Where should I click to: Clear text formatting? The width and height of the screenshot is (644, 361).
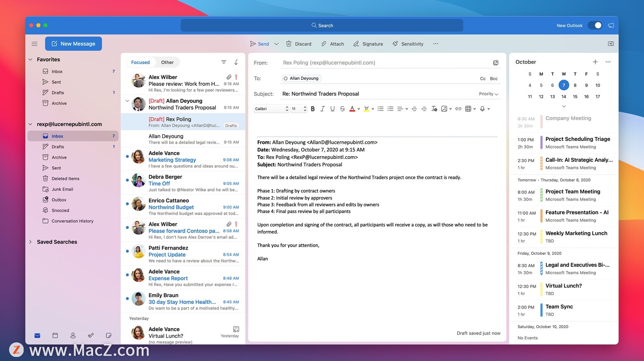point(434,109)
